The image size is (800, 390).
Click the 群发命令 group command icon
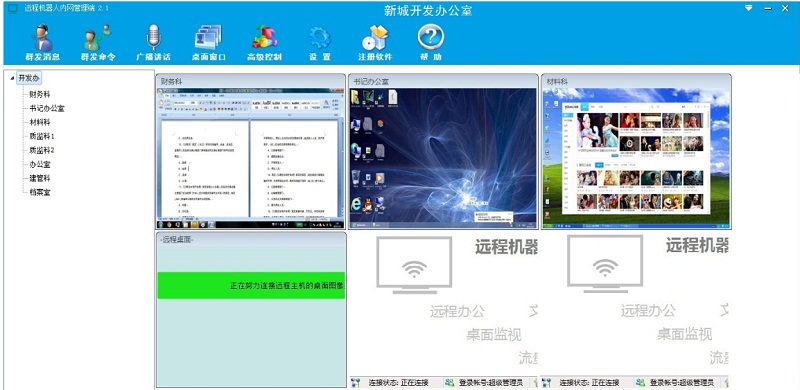coord(98,43)
